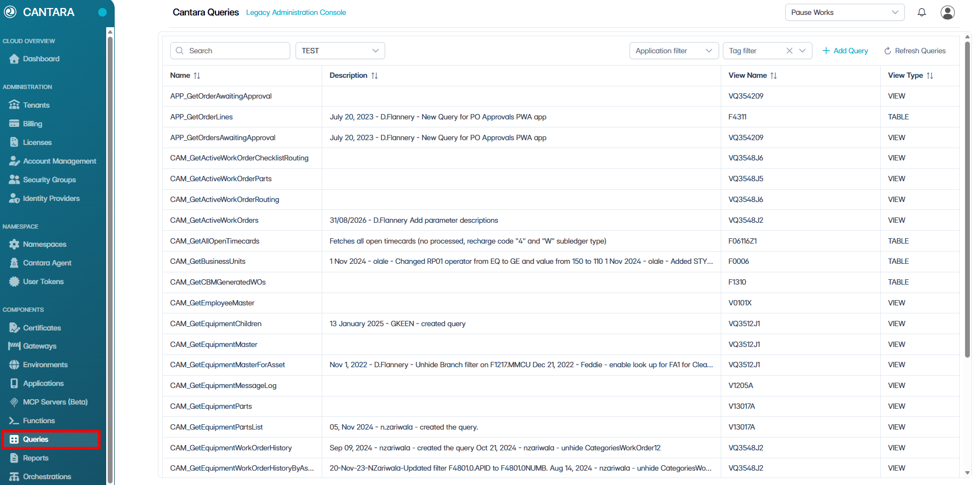The width and height of the screenshot is (980, 485).
Task: Click the Licenses document icon
Action: [14, 142]
